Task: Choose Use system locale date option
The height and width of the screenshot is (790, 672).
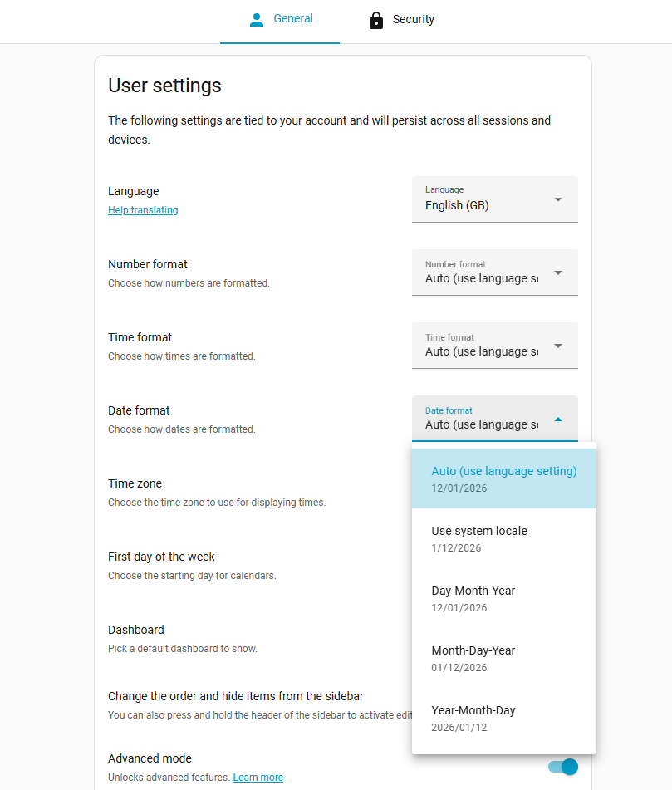Action: (503, 538)
